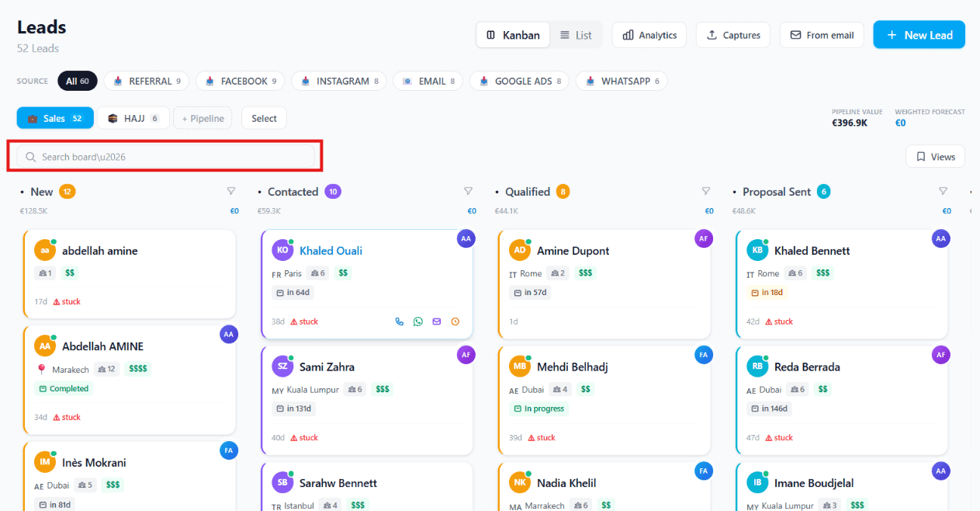Viewport: 980px width, 511px height.
Task: Click the IM avatar of Inès Mokrani
Action: click(x=45, y=462)
